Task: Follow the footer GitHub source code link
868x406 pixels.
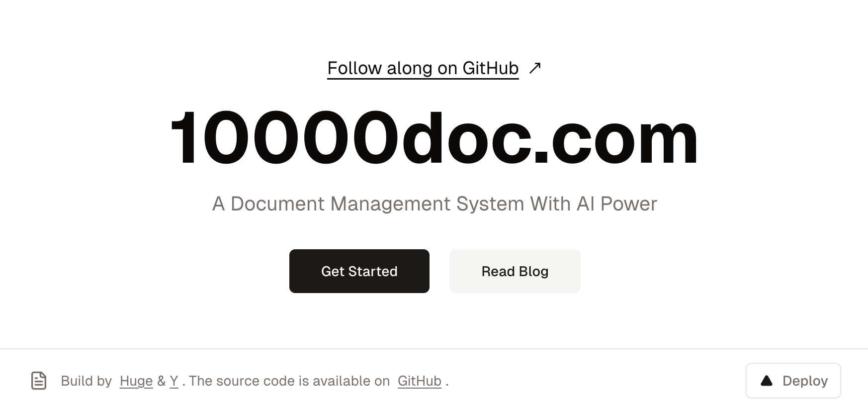Action: 420,381
